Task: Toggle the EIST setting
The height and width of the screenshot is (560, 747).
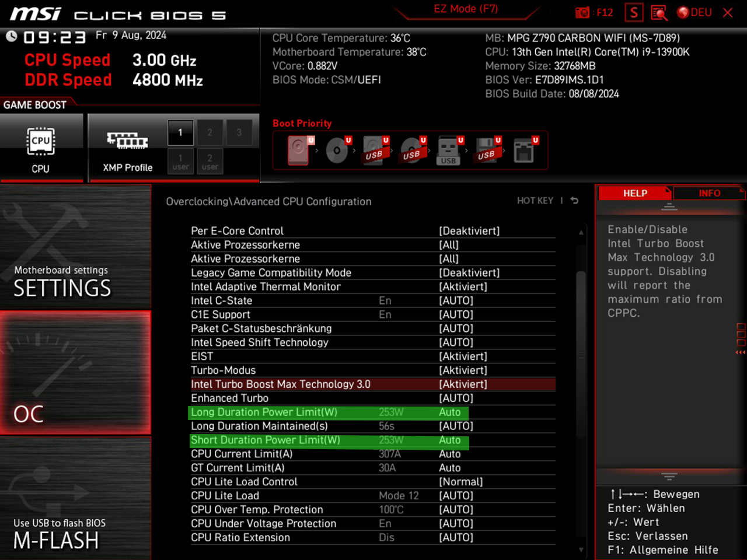Action: [373, 356]
